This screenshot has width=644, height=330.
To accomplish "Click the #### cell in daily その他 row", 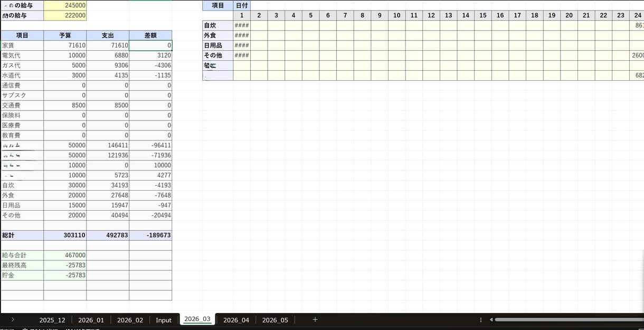I will coord(242,55).
